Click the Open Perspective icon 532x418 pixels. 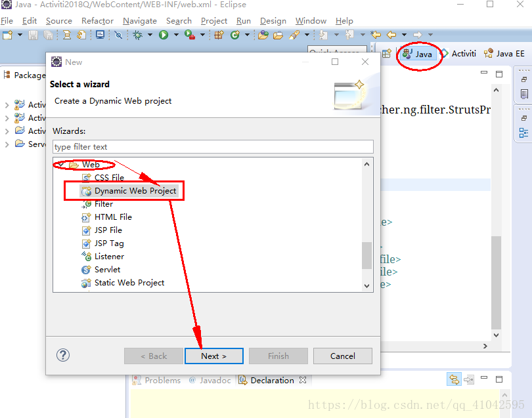(x=386, y=54)
